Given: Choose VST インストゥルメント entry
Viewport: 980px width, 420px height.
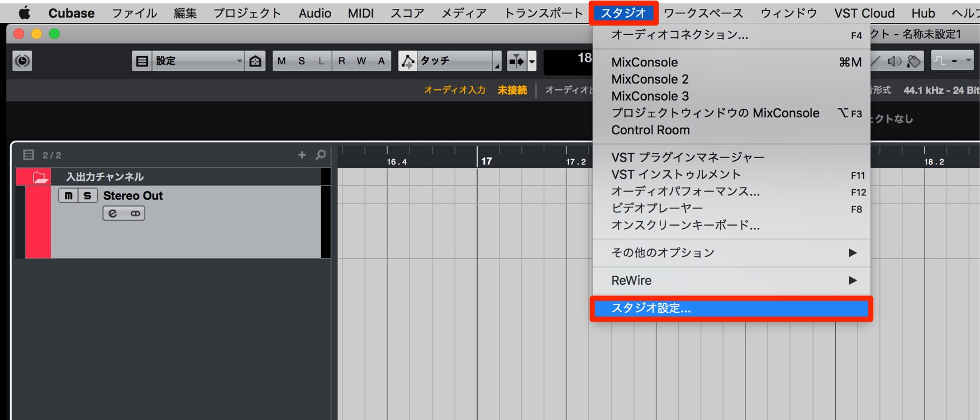Looking at the screenshot, I should pos(731,174).
